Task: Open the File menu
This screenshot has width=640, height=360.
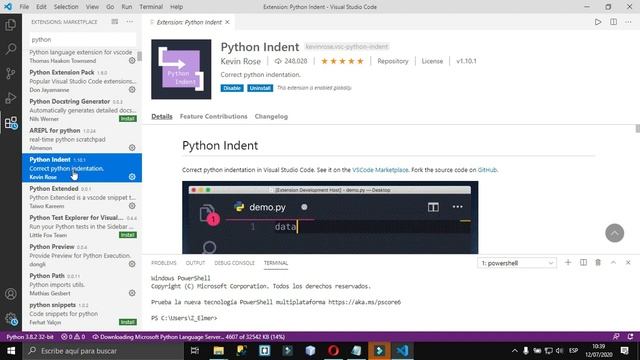Action: (24, 7)
